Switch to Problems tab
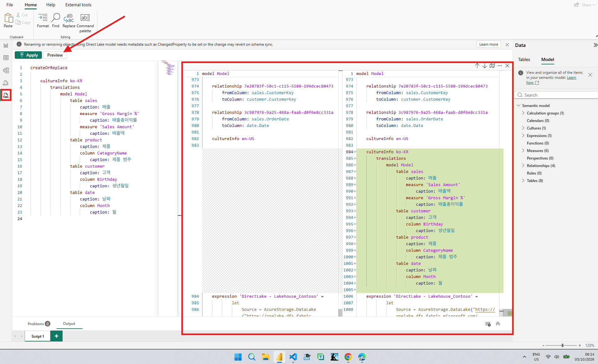Viewport: 598px width, 364px height. [38, 324]
